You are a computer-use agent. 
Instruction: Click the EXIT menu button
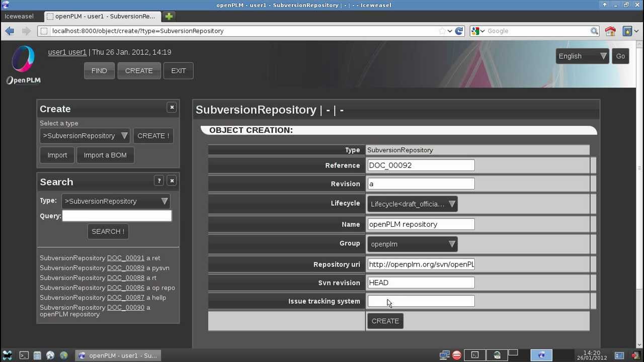coord(179,71)
